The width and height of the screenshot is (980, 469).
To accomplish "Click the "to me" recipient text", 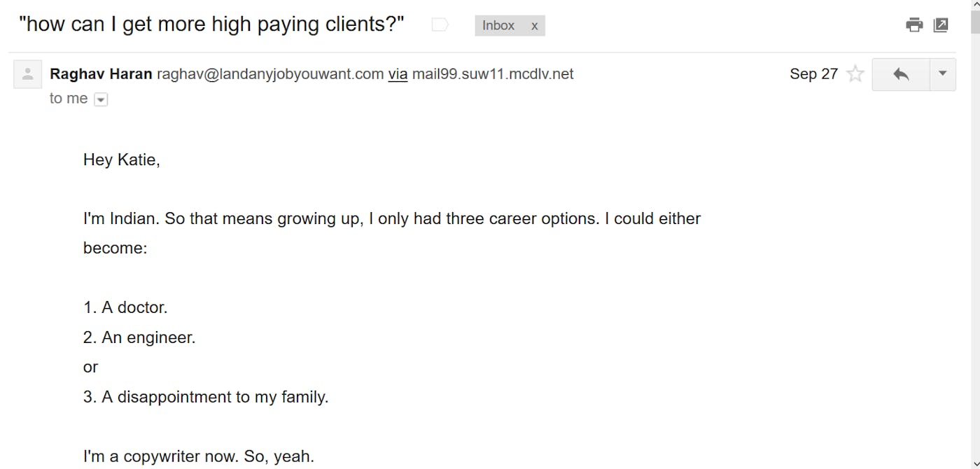I will (x=69, y=99).
